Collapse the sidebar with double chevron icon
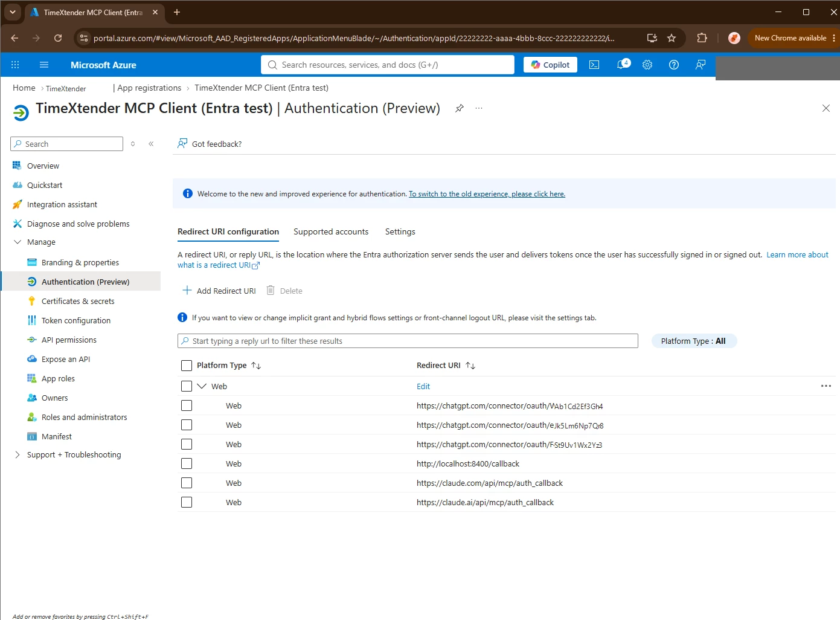This screenshot has width=840, height=620. tap(151, 144)
